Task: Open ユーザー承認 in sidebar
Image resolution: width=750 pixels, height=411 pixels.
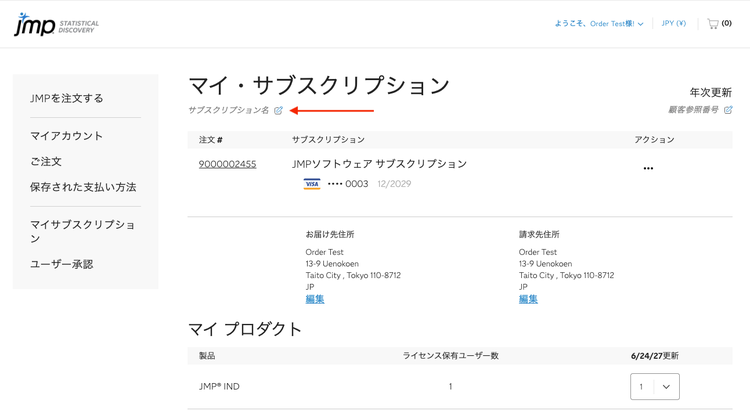Action: (x=62, y=264)
